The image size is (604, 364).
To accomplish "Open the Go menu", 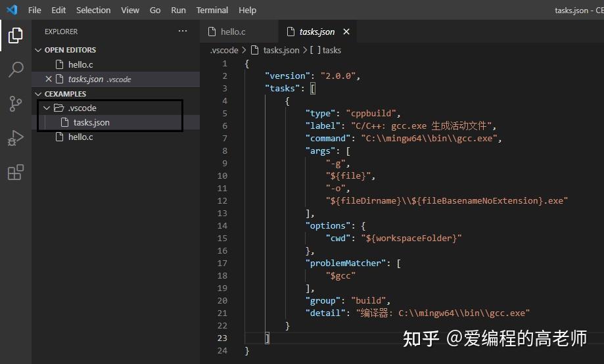I will [155, 10].
